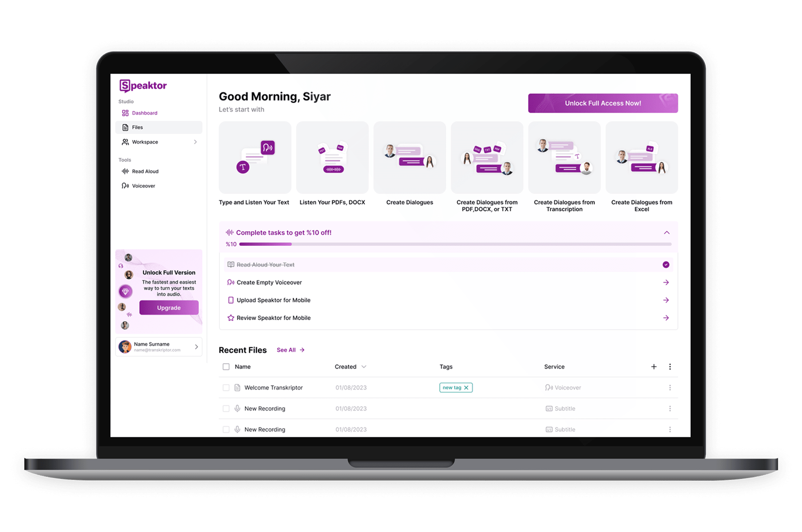Click the Workspace people icon
The height and width of the screenshot is (532, 802).
[125, 142]
